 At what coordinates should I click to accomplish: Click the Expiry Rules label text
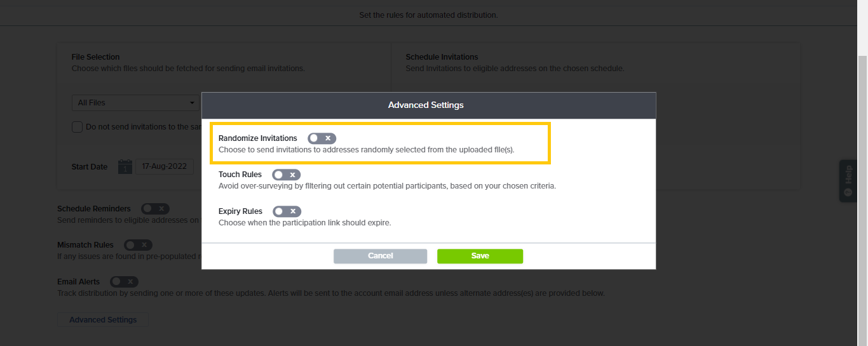pyautogui.click(x=240, y=211)
